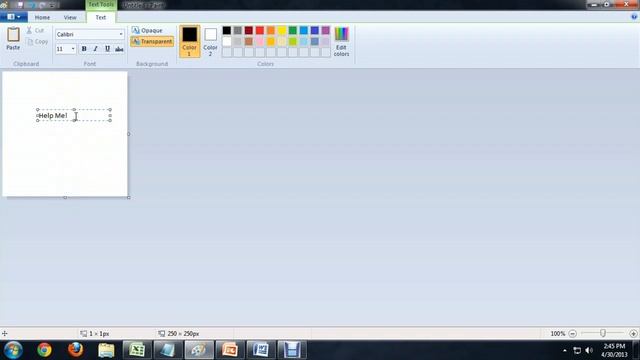
Task: Open Excel from taskbar
Action: 137,350
